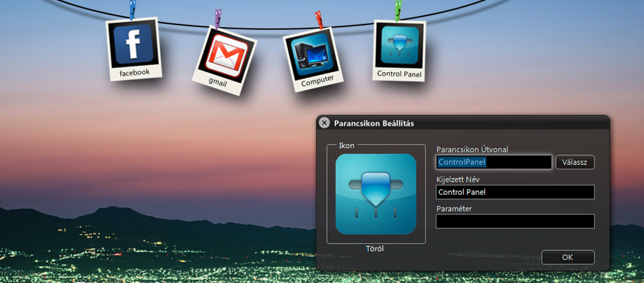The height and width of the screenshot is (283, 644).
Task: Click the "Control Panel" caption on photo
Action: [399, 74]
